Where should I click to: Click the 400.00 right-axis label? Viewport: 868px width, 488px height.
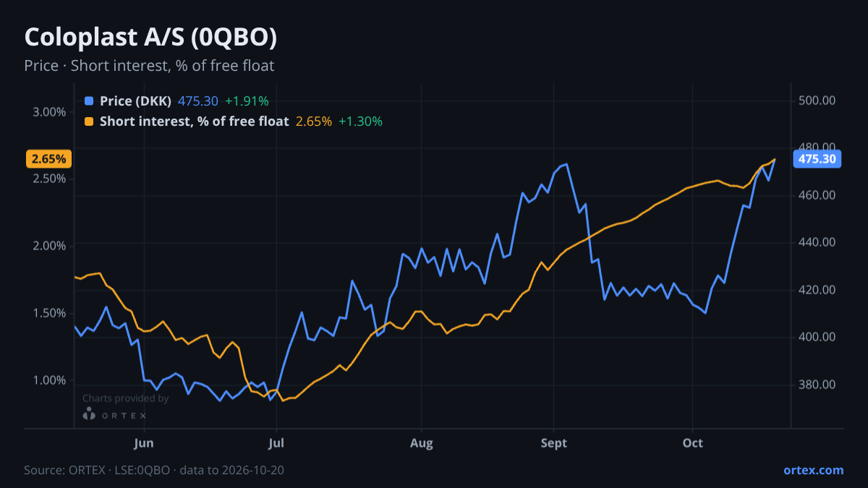[x=817, y=337]
